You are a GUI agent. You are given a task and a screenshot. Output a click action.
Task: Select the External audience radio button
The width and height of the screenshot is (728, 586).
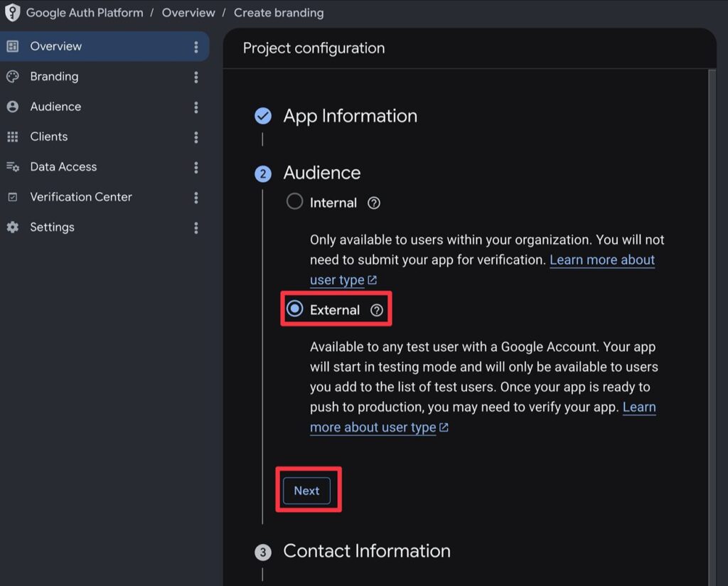click(x=294, y=309)
